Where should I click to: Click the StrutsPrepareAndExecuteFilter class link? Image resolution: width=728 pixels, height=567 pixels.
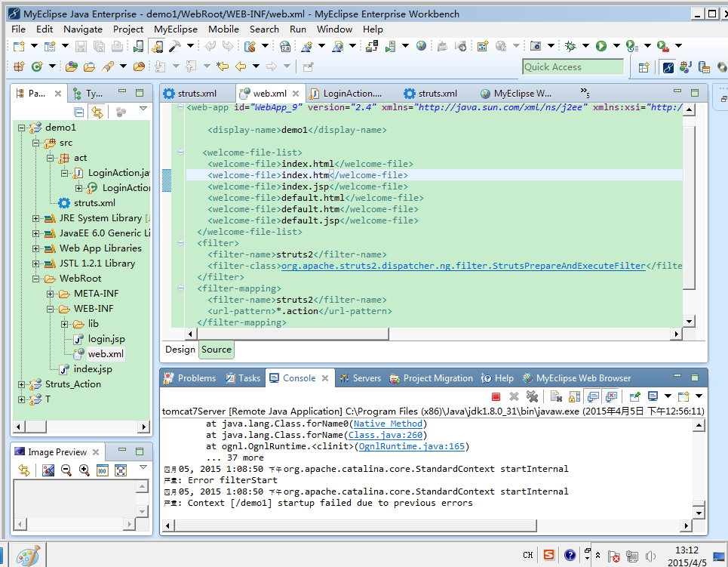pyautogui.click(x=463, y=266)
